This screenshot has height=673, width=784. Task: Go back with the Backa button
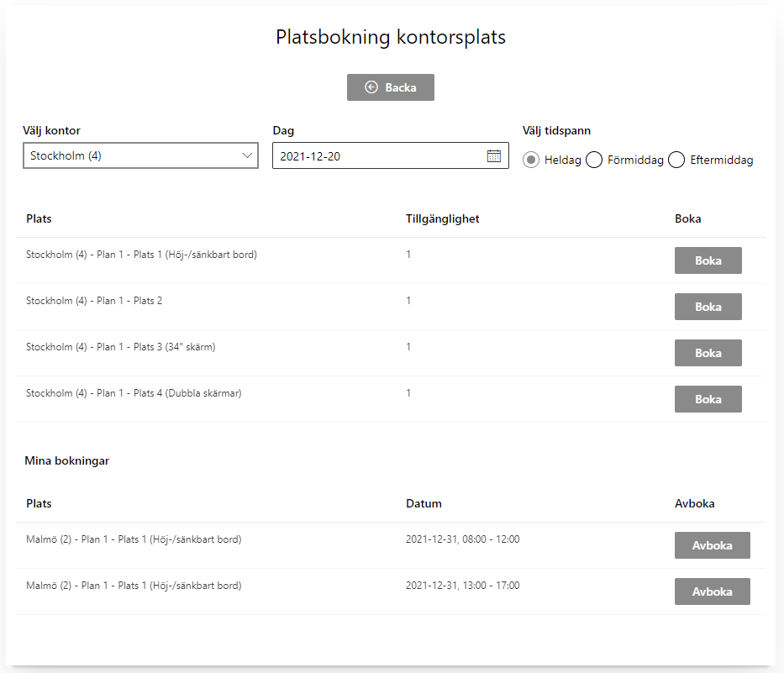[391, 87]
